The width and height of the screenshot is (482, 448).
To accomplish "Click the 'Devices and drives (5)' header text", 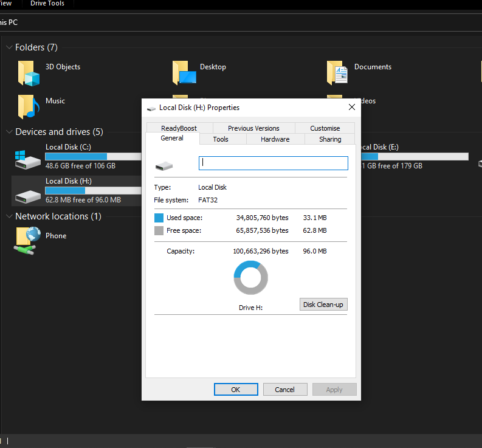I will pyautogui.click(x=60, y=132).
